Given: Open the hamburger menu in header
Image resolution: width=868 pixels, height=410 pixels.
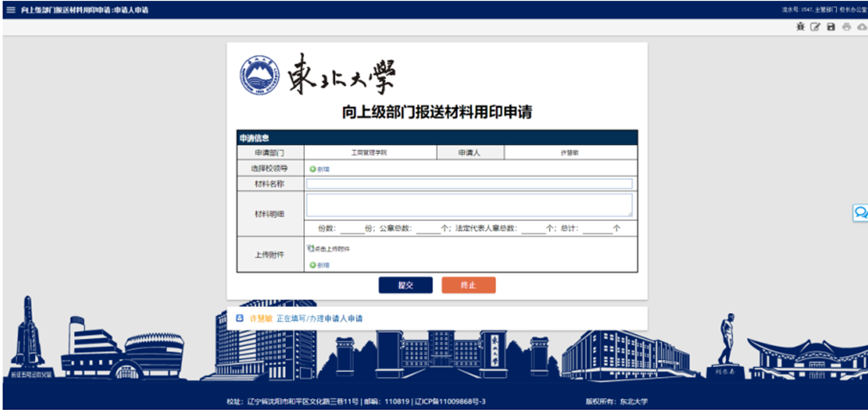Looking at the screenshot, I should pos(10,10).
